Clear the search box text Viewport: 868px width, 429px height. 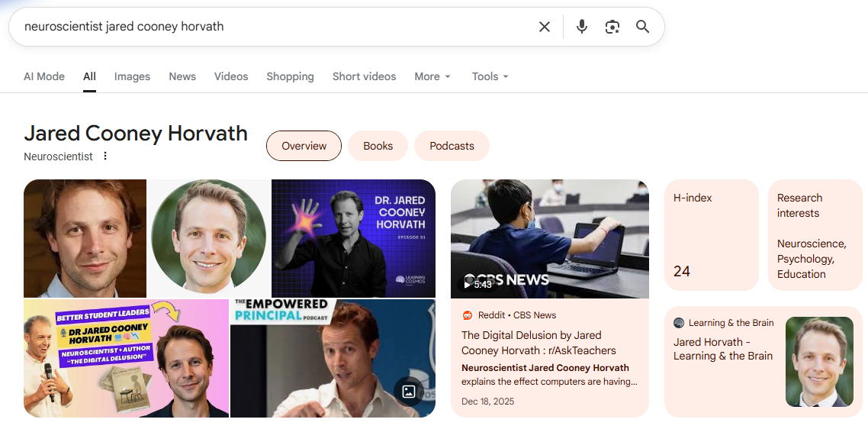pyautogui.click(x=544, y=27)
